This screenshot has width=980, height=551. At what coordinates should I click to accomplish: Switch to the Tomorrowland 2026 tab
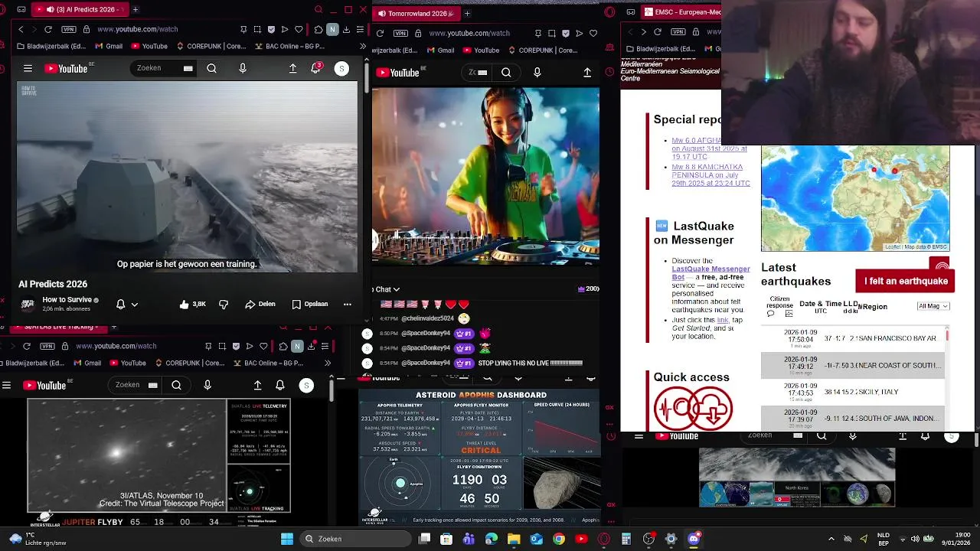416,13
